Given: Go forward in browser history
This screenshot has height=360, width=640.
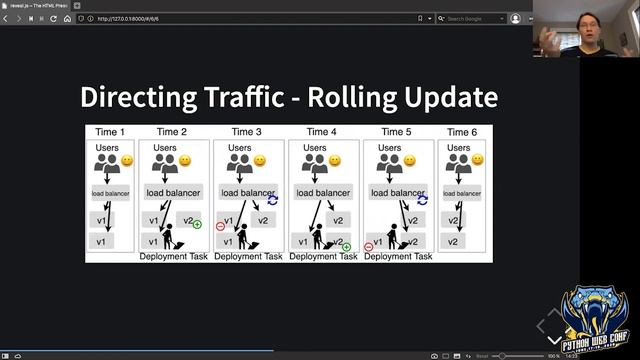Looking at the screenshot, I should [x=18, y=19].
